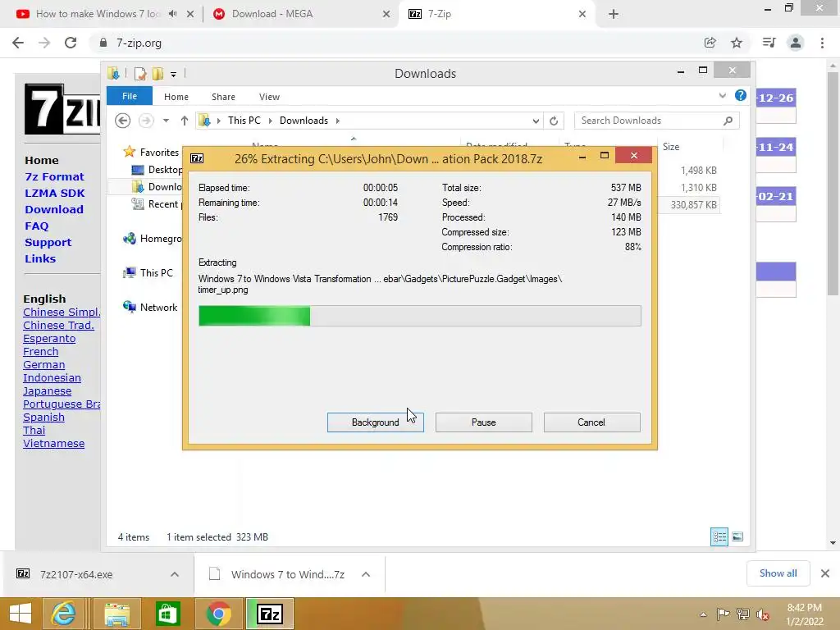840x630 pixels.
Task: Expand options for 7z2107-x64.exe download
Action: pyautogui.click(x=175, y=574)
